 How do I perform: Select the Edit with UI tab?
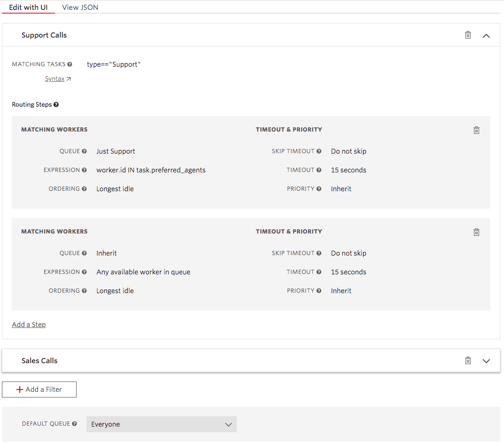28,7
